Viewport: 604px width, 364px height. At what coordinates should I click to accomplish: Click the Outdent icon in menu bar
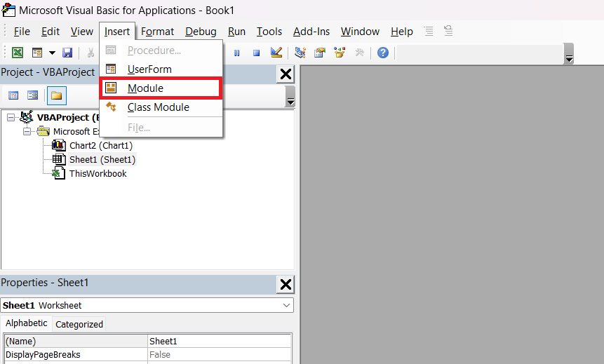tap(448, 31)
